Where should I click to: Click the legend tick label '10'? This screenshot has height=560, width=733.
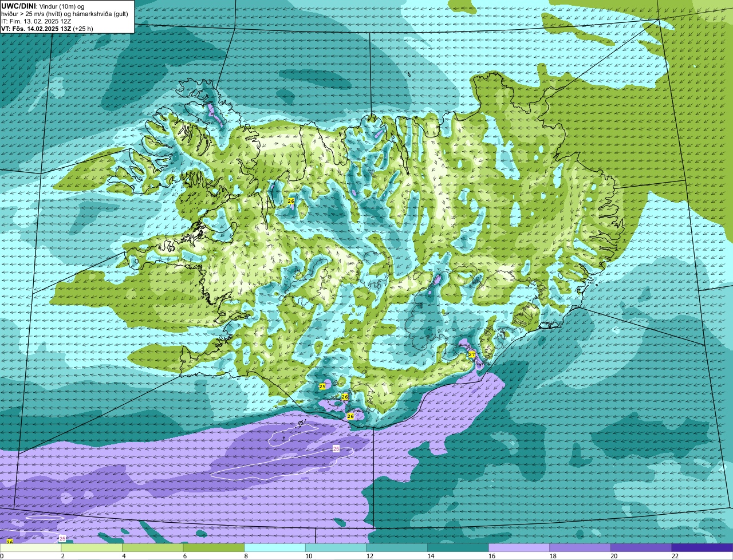(x=309, y=556)
